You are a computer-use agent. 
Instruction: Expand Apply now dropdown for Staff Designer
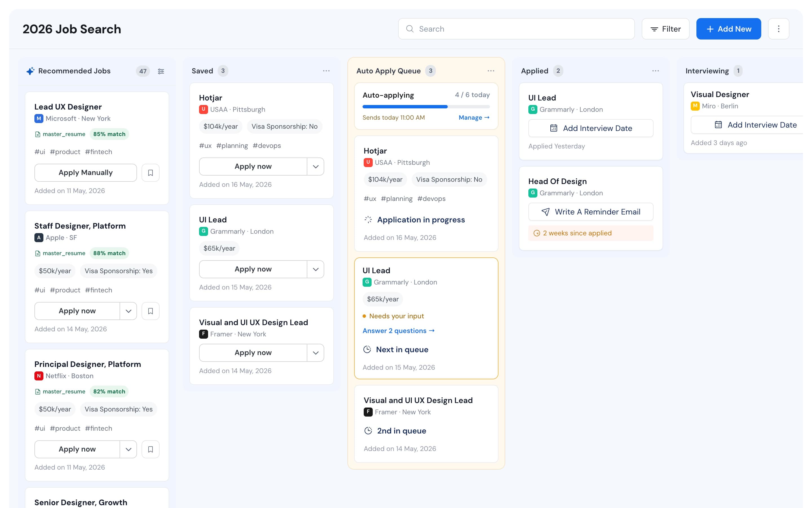pos(128,311)
